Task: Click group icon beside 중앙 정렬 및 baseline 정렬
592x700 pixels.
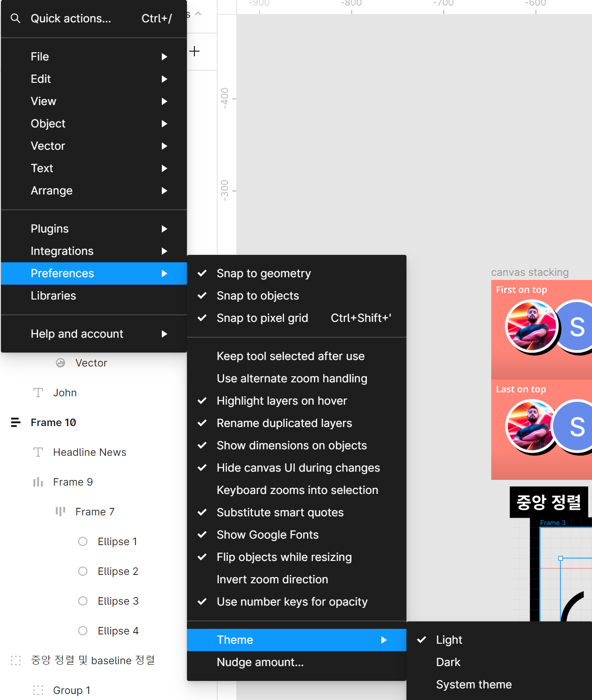Action: coord(16,660)
